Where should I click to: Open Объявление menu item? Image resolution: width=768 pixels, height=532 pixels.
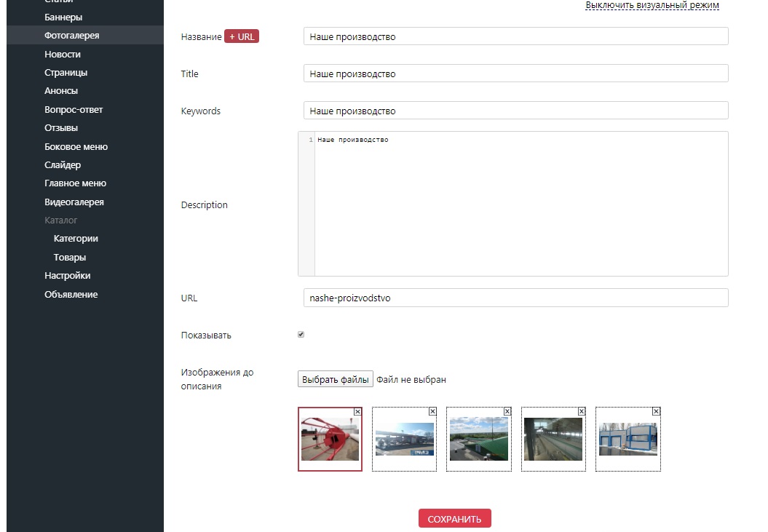[x=71, y=295]
